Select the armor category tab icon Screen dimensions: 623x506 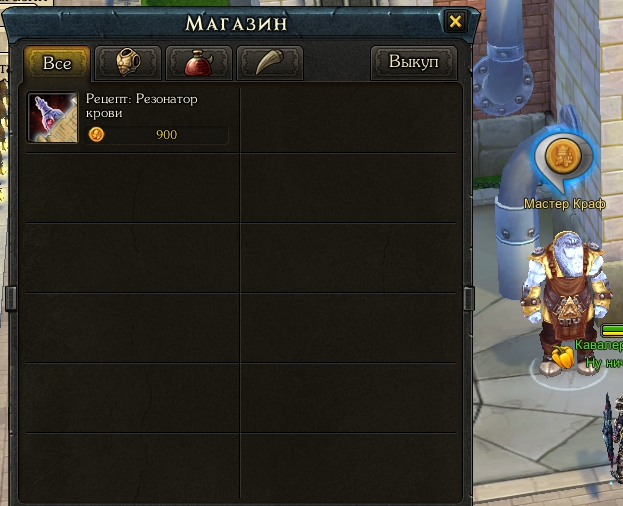pyautogui.click(x=128, y=63)
